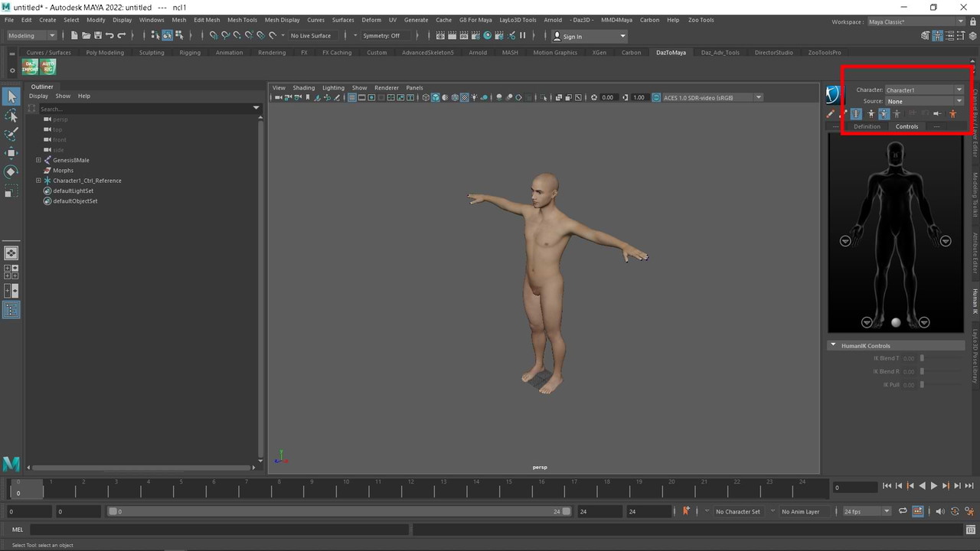Open the Windows menu
The height and width of the screenshot is (551, 980).
[152, 20]
